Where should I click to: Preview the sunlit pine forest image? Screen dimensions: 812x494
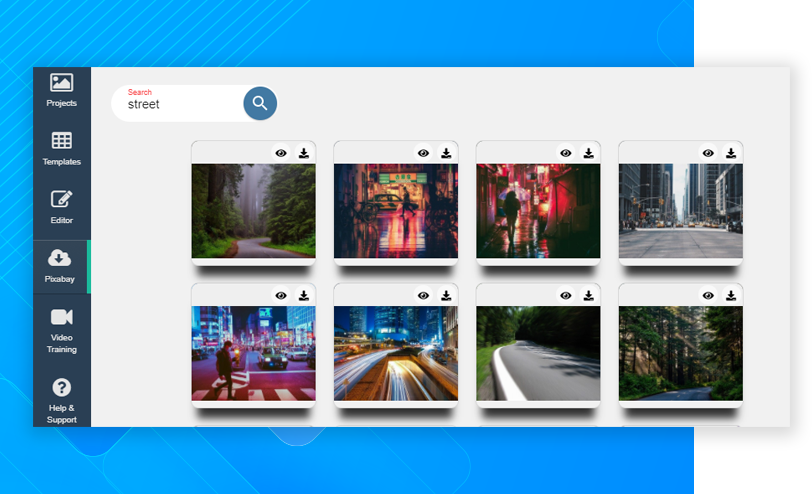click(x=708, y=296)
